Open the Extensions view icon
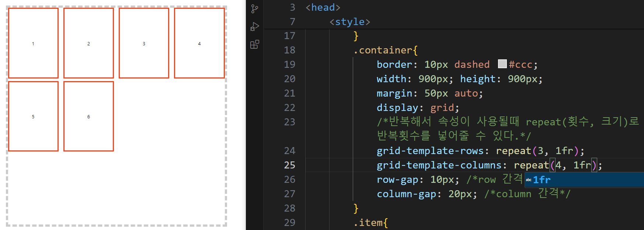644x230 pixels. point(254,44)
